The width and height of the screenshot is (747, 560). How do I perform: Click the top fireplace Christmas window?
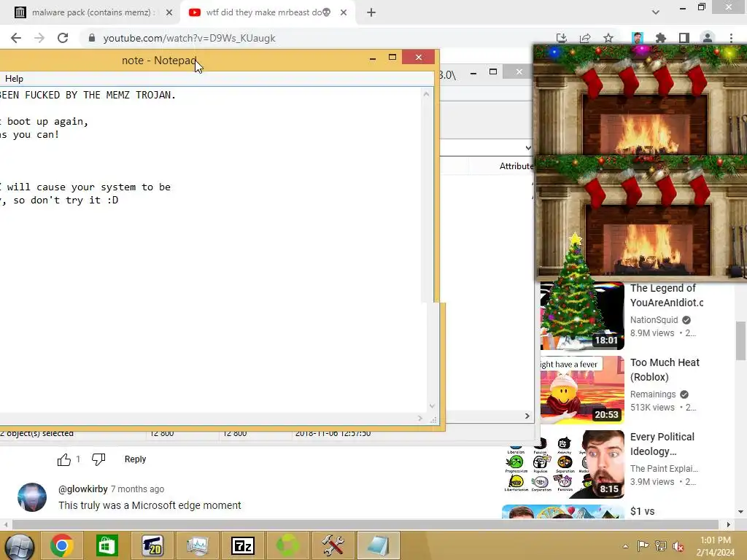click(640, 100)
